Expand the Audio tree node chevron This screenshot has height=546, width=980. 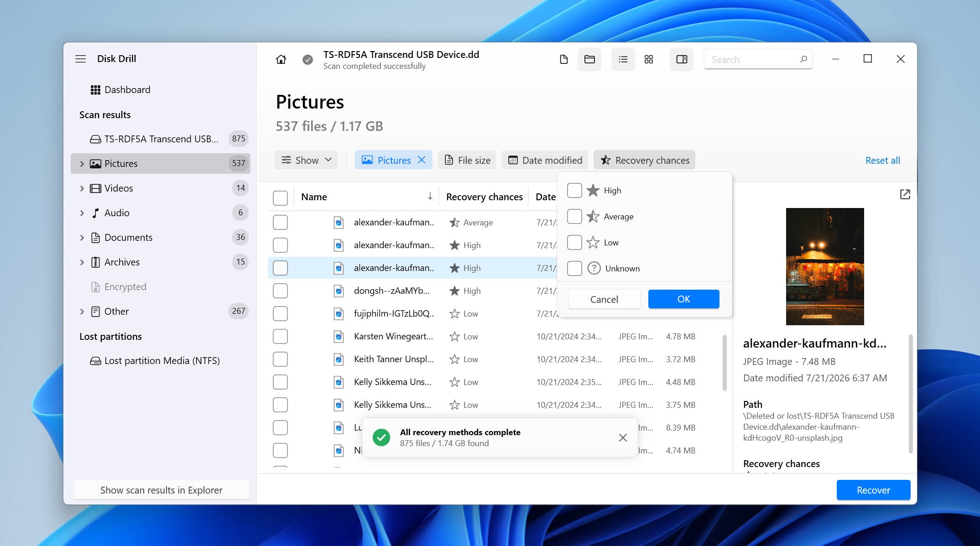(82, 213)
